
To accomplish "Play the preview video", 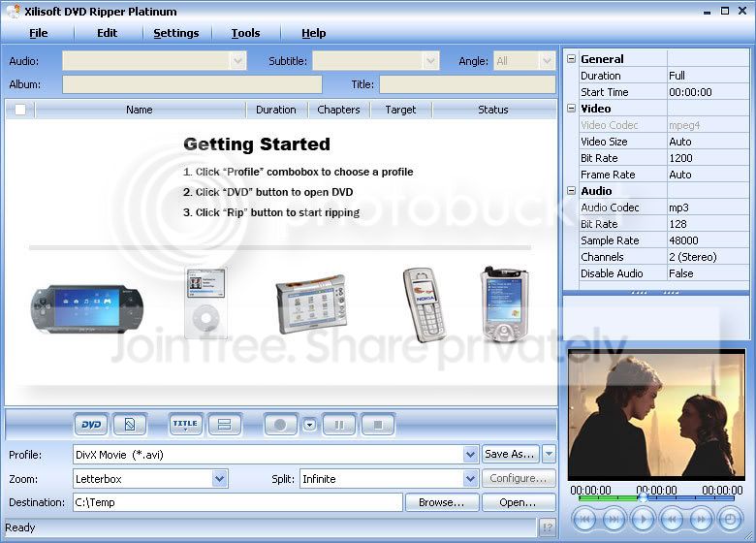I will click(643, 520).
